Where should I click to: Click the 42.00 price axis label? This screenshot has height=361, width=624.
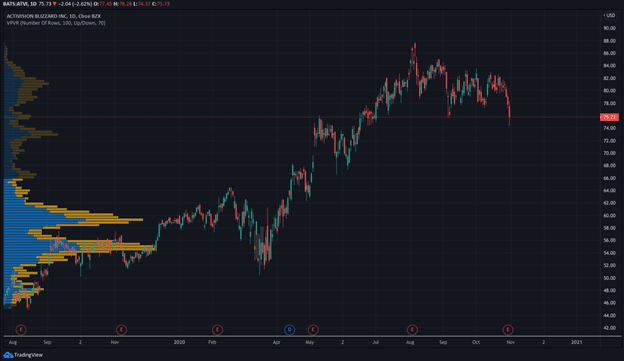tap(609, 328)
